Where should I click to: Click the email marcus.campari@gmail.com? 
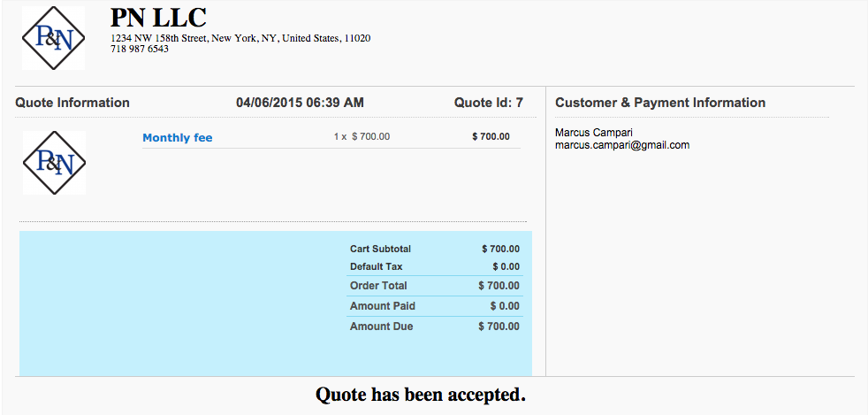tap(622, 145)
